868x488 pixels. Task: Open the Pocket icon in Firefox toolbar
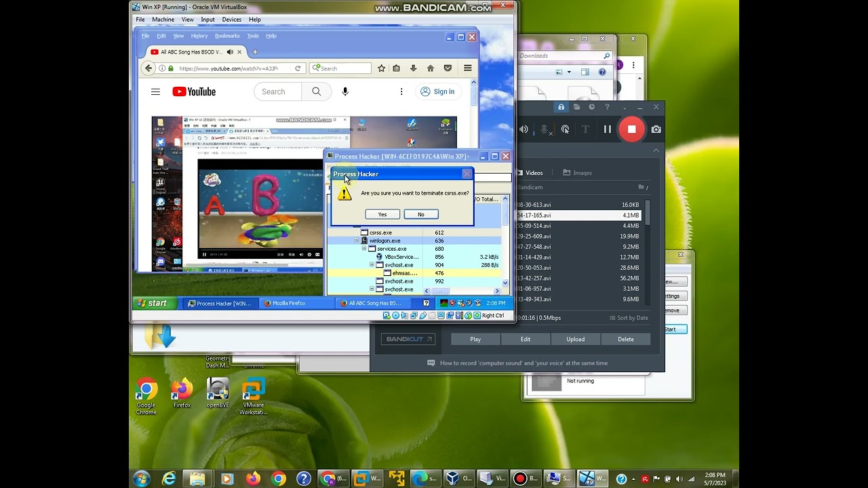coord(448,68)
